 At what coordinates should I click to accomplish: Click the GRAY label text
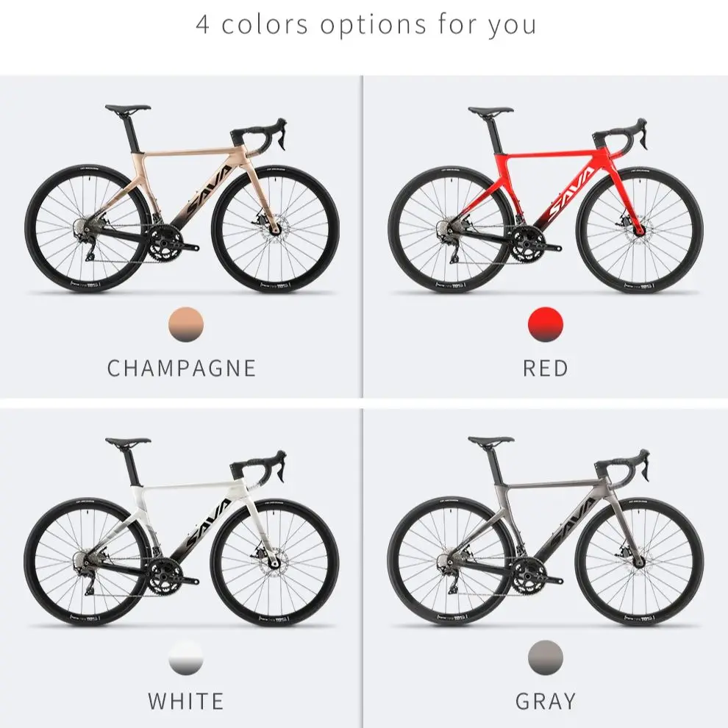(x=546, y=701)
